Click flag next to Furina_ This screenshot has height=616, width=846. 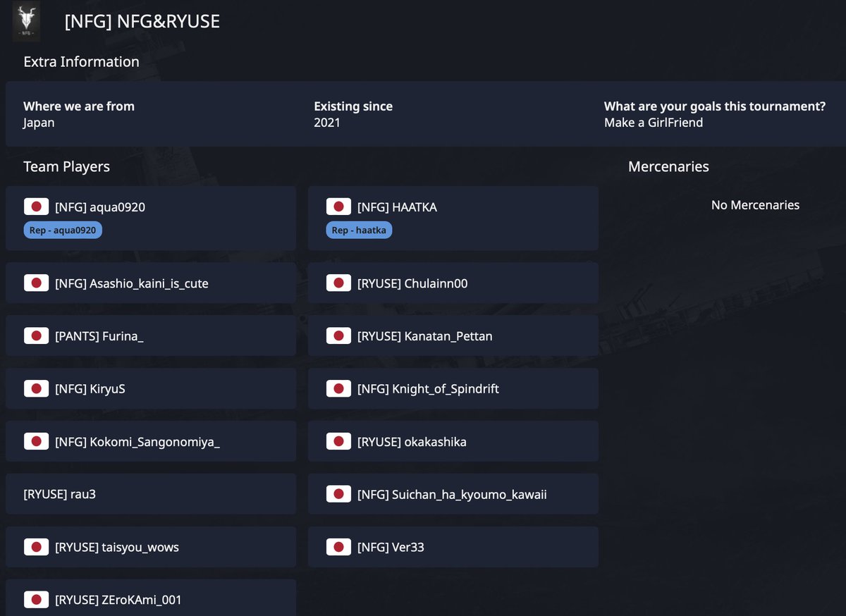36,336
